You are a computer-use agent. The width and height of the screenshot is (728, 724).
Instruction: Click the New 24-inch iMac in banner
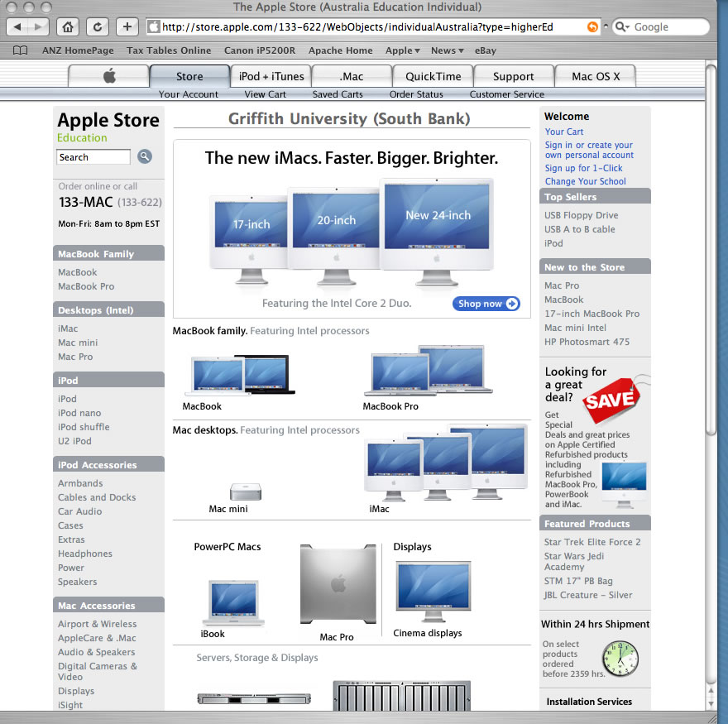[x=437, y=232]
